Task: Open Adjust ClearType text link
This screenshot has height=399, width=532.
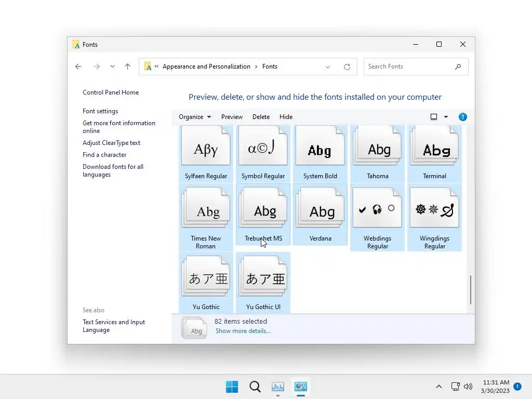Action: click(x=111, y=143)
